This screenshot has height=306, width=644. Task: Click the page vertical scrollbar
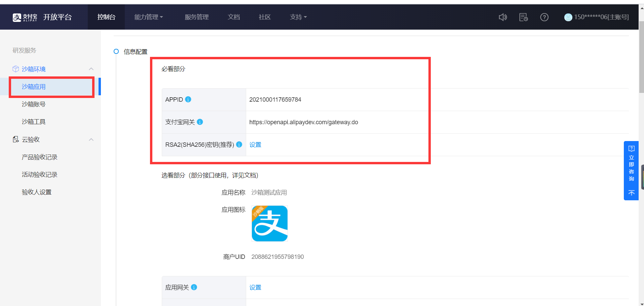(x=641, y=57)
